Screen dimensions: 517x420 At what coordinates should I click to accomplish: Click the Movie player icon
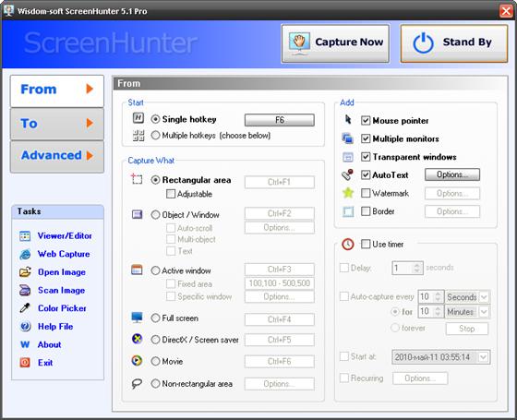point(137,361)
